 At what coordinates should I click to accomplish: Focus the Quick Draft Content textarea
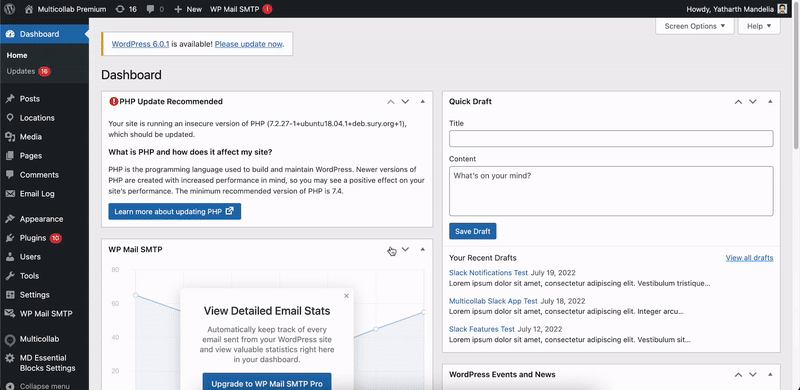coord(611,191)
